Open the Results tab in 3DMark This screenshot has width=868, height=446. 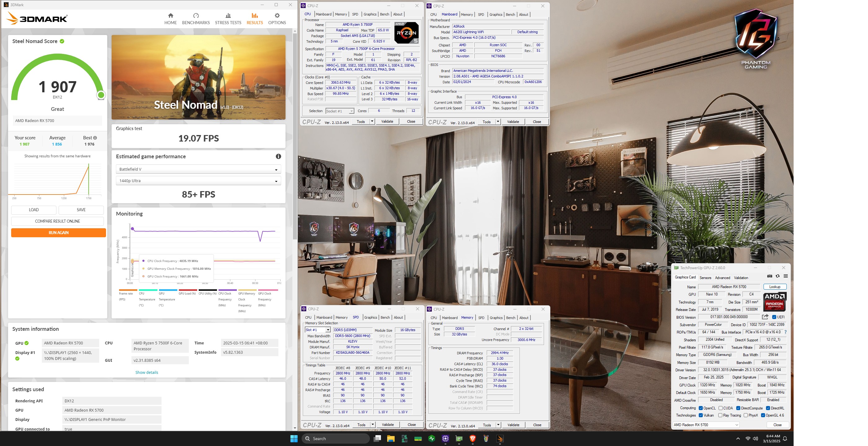tap(255, 19)
